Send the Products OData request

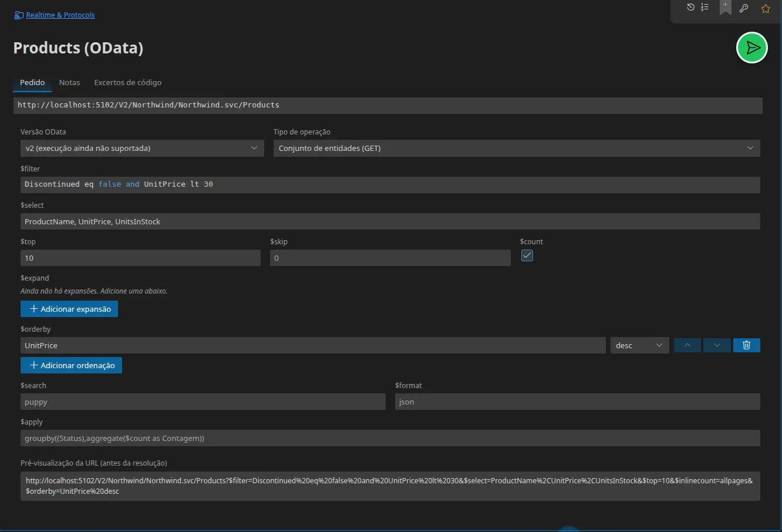(752, 48)
